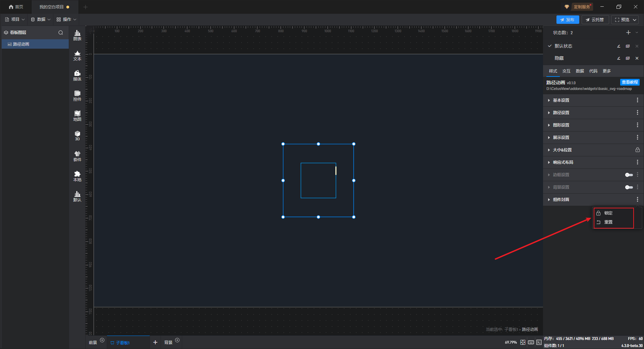The image size is (644, 349).
Task: Open the keyboard shortcuts icon
Action: click(531, 342)
